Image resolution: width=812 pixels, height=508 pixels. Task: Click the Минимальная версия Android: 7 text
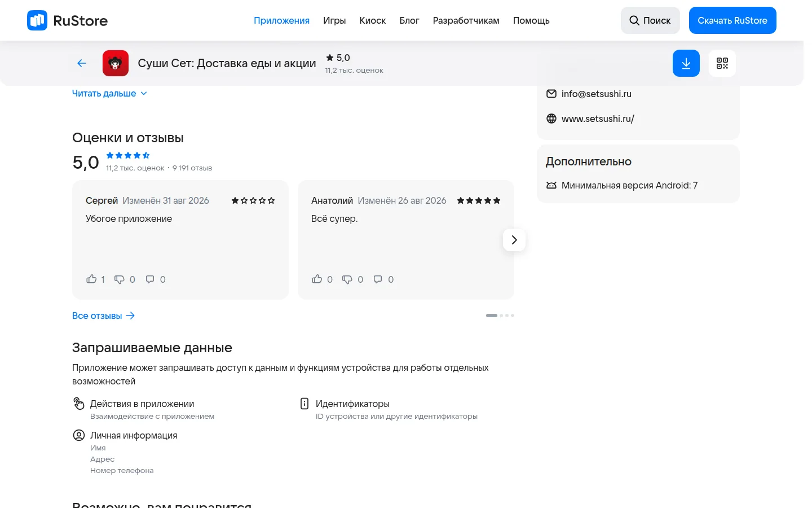point(629,185)
